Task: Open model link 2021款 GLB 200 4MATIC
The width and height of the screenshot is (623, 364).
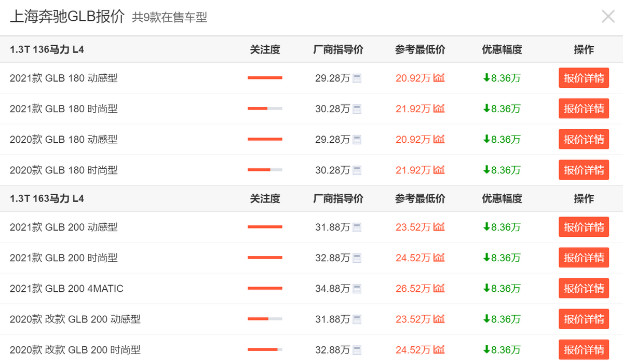Action: point(66,289)
